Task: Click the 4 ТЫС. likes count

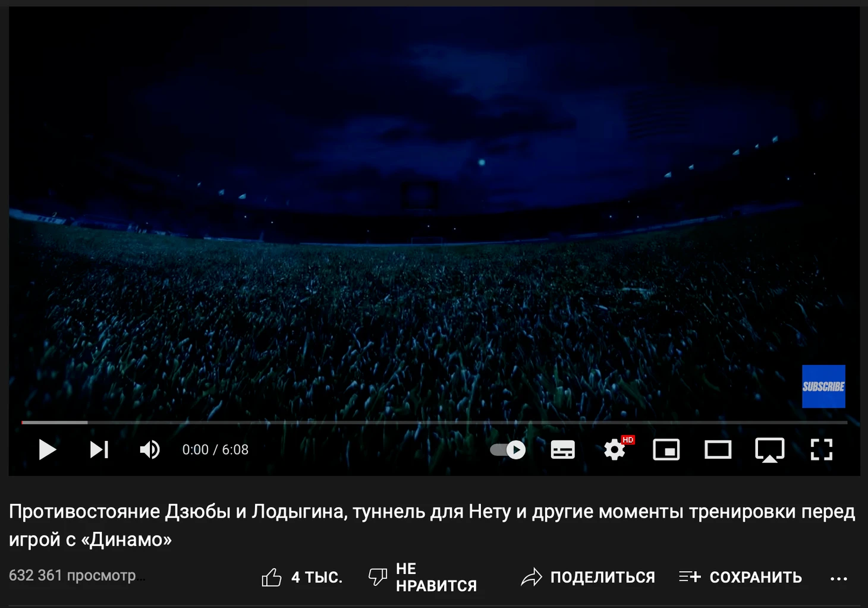Action: [x=317, y=577]
